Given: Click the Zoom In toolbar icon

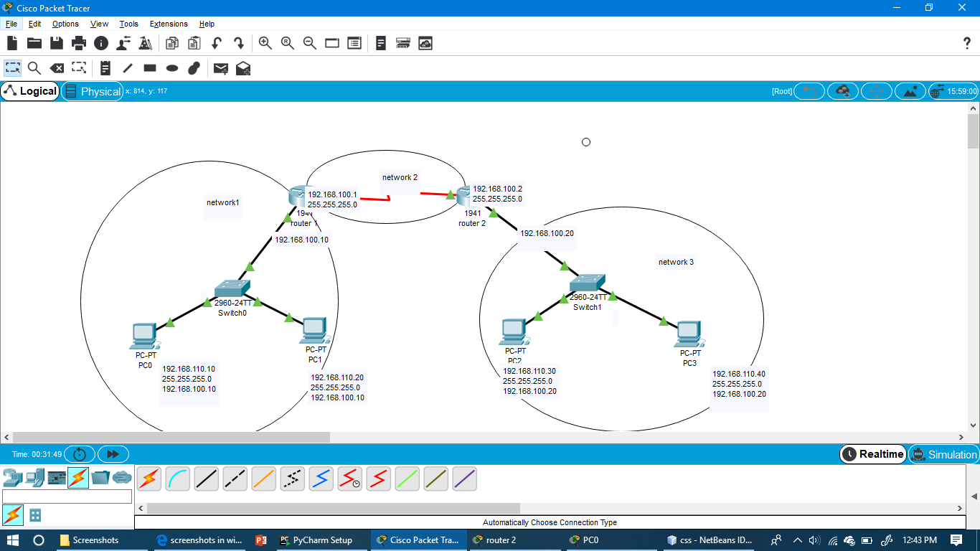Looking at the screenshot, I should click(x=265, y=43).
